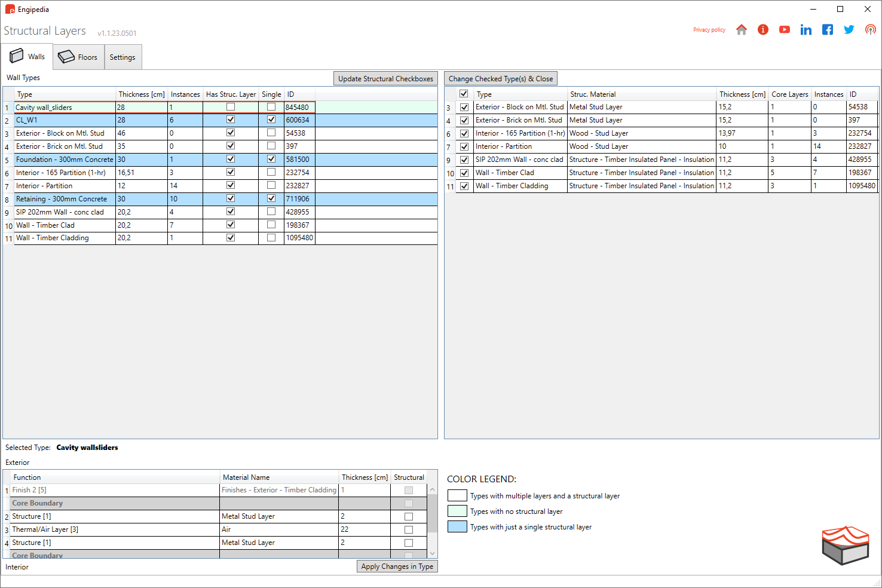
Task: Click the Cavity wall_sliders type cell
Action: tap(65, 108)
